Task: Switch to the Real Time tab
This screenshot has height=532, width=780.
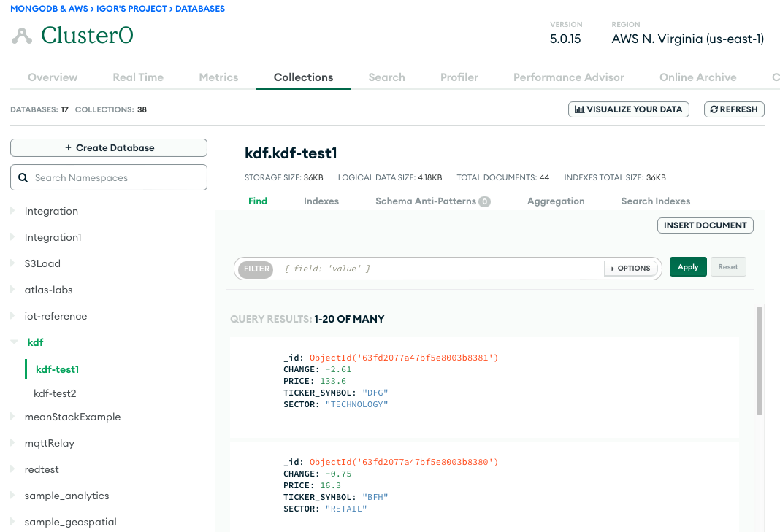Action: [x=138, y=77]
